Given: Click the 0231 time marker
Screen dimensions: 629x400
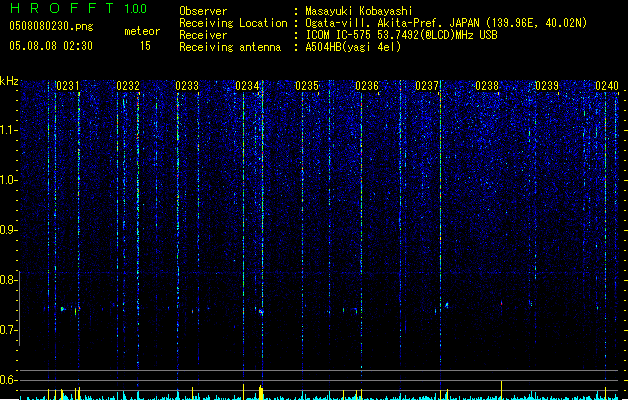Looking at the screenshot, I should [67, 86].
